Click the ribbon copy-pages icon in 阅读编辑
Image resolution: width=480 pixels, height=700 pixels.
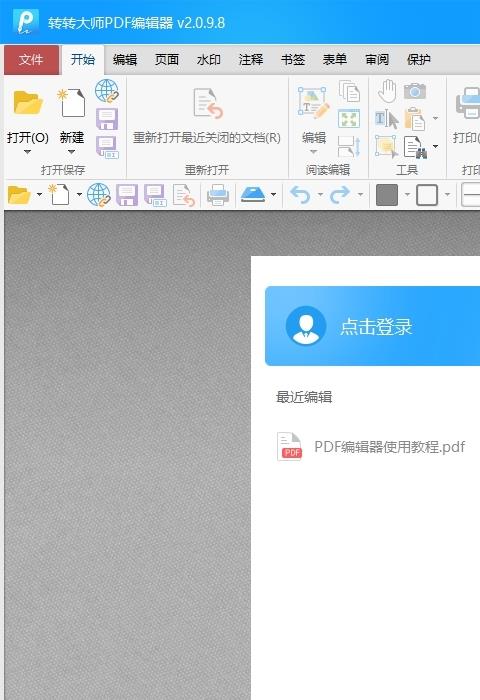(349, 91)
